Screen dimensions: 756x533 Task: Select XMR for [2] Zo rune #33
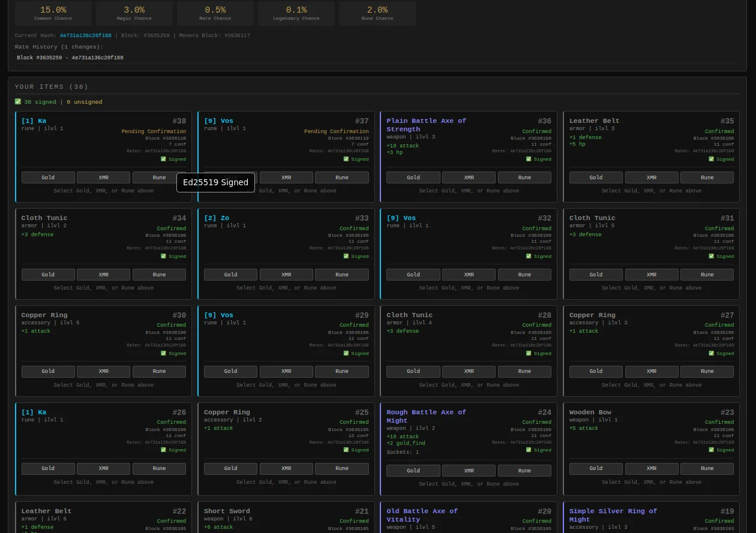(286, 275)
